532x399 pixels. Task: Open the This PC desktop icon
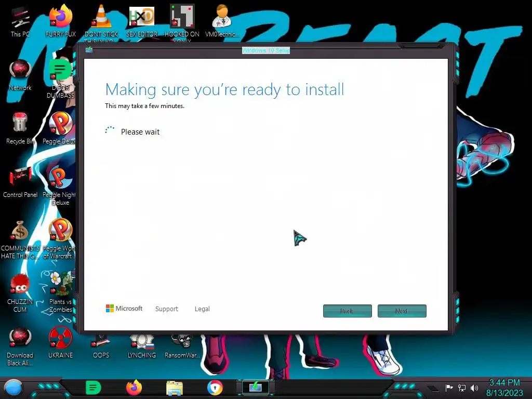pyautogui.click(x=20, y=22)
